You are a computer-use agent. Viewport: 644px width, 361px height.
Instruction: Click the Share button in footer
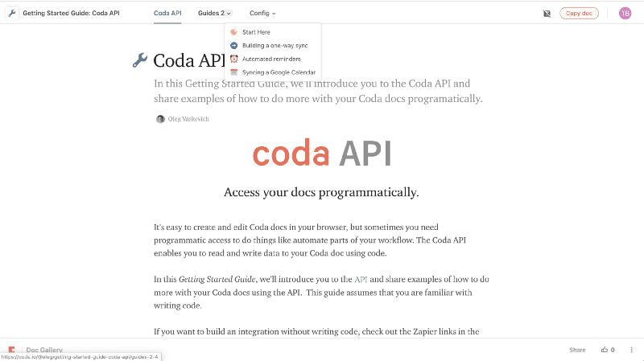pyautogui.click(x=577, y=350)
